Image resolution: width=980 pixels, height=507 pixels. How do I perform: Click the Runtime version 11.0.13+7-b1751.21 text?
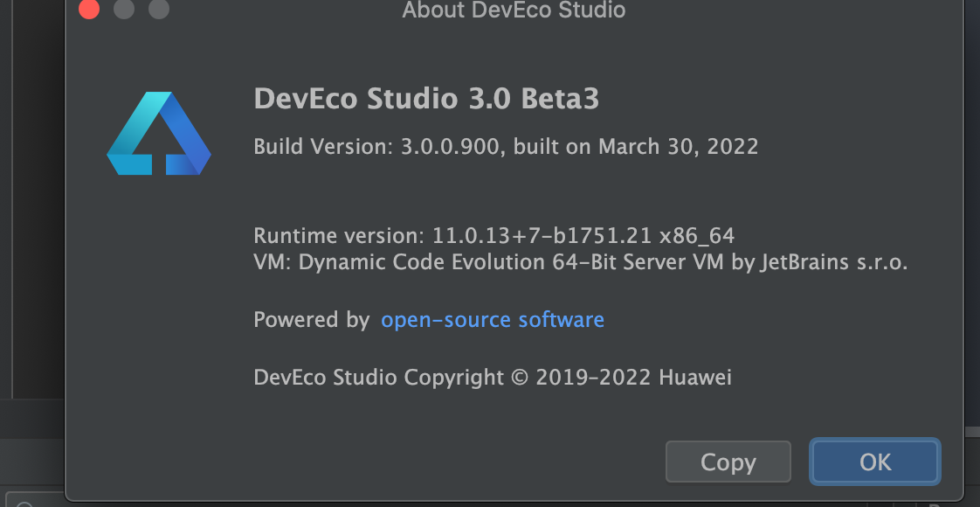[493, 236]
